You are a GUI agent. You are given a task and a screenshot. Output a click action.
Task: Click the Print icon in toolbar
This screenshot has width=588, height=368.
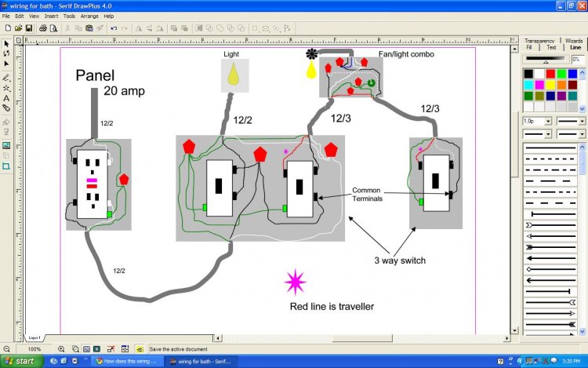tap(42, 27)
